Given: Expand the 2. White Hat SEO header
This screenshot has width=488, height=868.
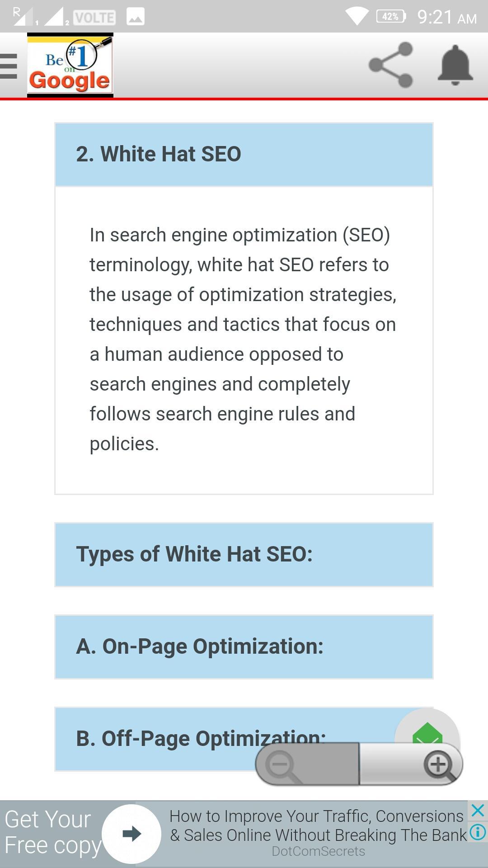Looking at the screenshot, I should (x=244, y=155).
